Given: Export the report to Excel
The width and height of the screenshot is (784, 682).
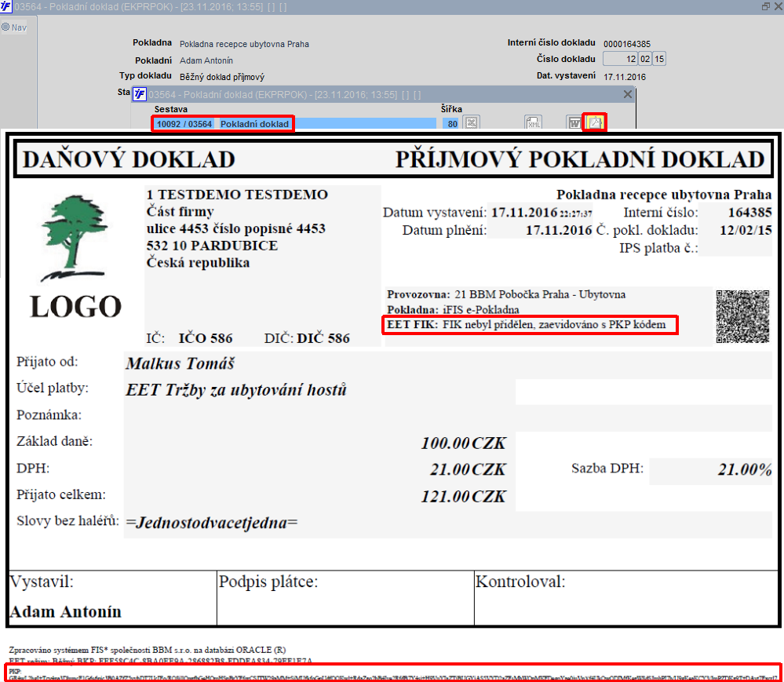Looking at the screenshot, I should click(x=471, y=122).
